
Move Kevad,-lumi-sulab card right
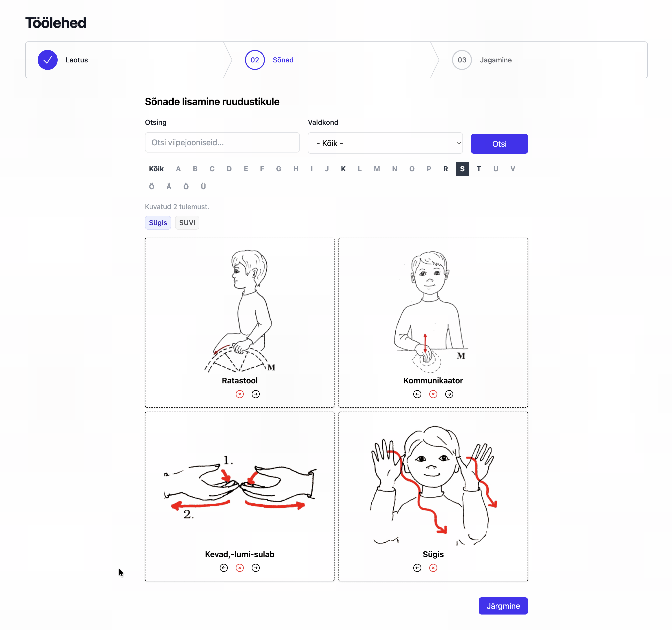tap(255, 568)
